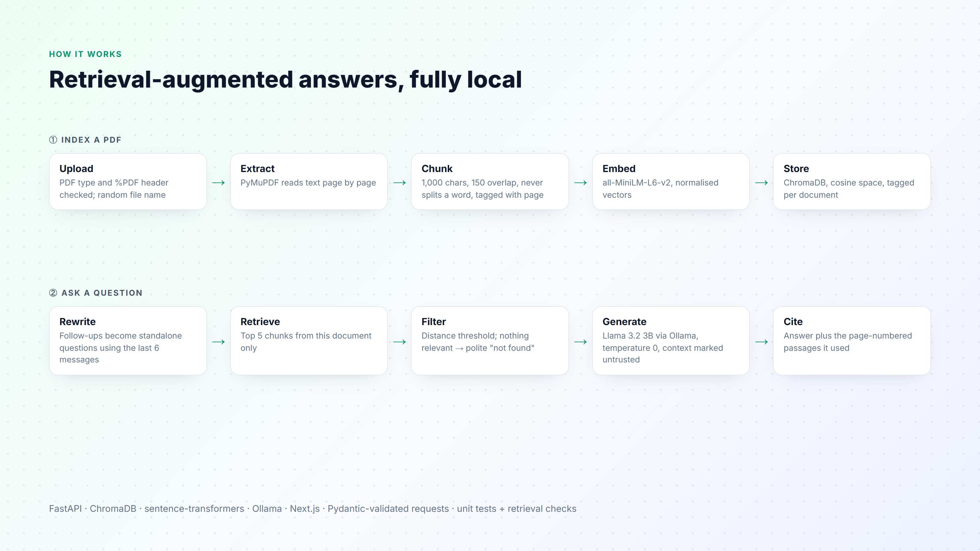The image size is (980, 551).
Task: Select the Store step card
Action: (x=852, y=182)
